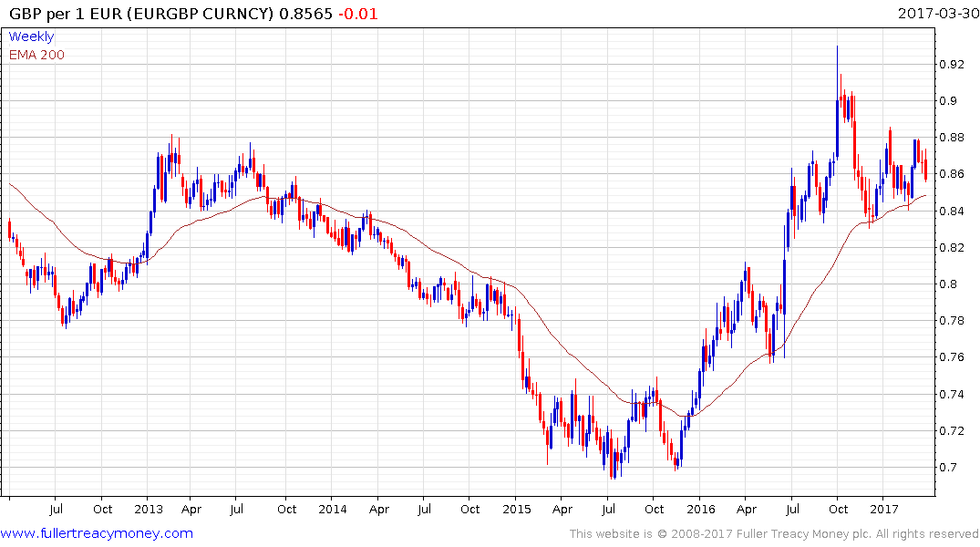This screenshot has height=547, width=980.
Task: Open the www.fullertreacymoney.com link
Action: [97, 533]
